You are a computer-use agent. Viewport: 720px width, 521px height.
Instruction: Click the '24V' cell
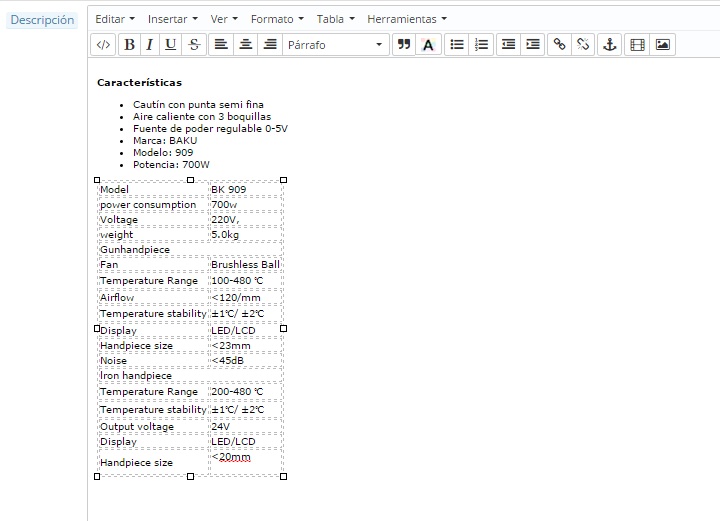[246, 427]
